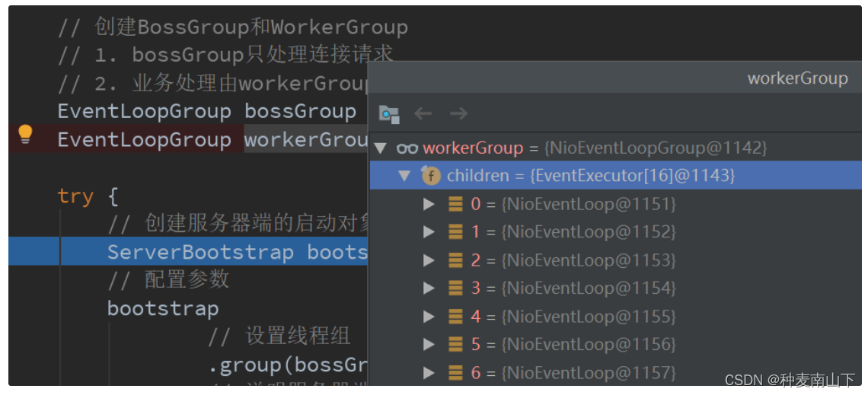The height and width of the screenshot is (395, 868).
Task: Expand element 0 NioEventLoop@1151
Action: click(x=429, y=204)
